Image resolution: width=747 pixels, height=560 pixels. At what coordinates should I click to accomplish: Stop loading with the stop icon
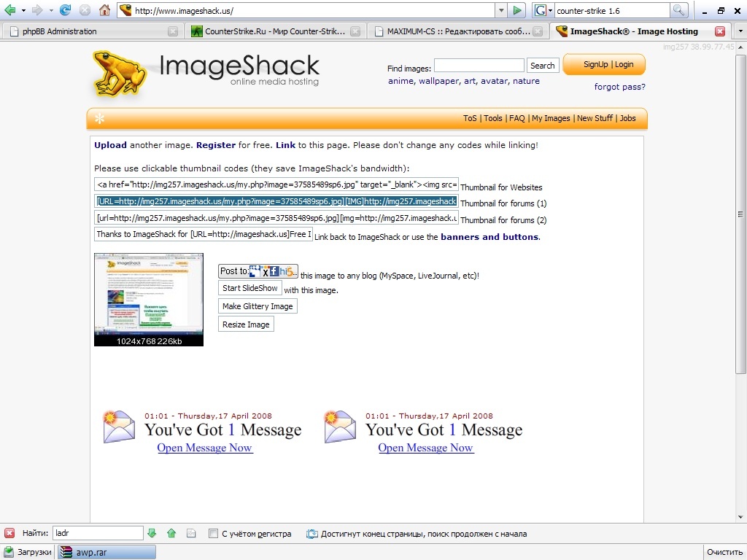coord(85,10)
